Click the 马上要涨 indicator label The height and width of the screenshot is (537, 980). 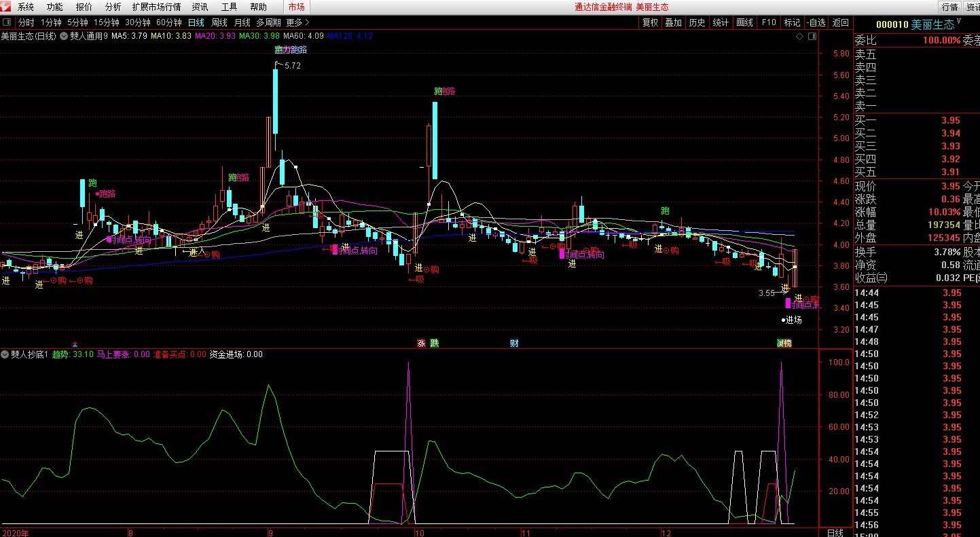pos(123,354)
